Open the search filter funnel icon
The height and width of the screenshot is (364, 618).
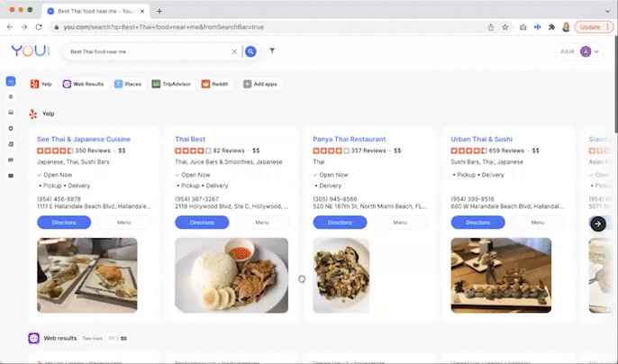point(272,50)
